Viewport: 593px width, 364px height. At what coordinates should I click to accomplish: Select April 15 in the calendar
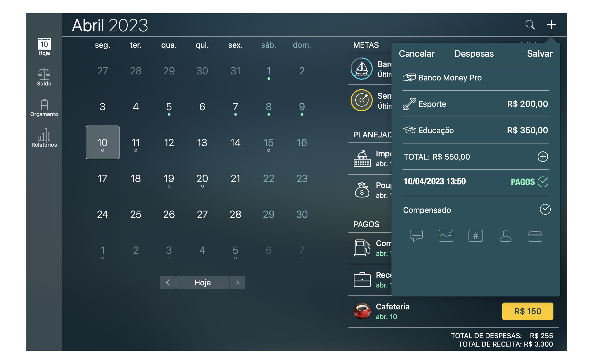click(269, 142)
